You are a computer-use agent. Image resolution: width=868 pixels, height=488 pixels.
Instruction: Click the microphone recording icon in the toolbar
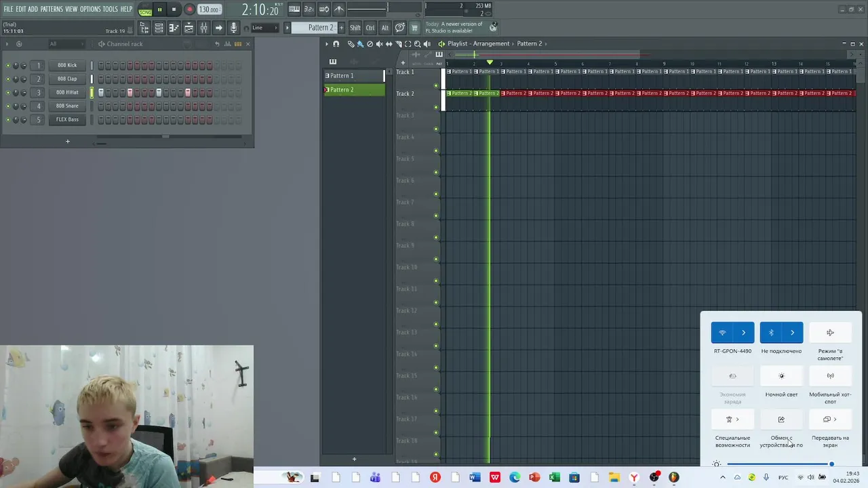(233, 28)
